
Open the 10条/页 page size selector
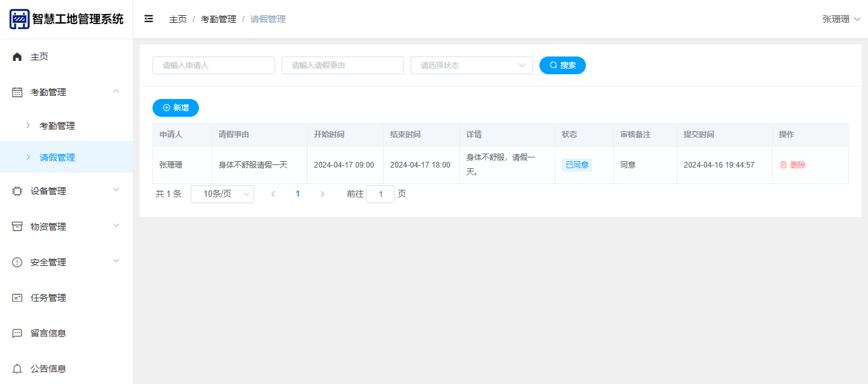[x=222, y=194]
